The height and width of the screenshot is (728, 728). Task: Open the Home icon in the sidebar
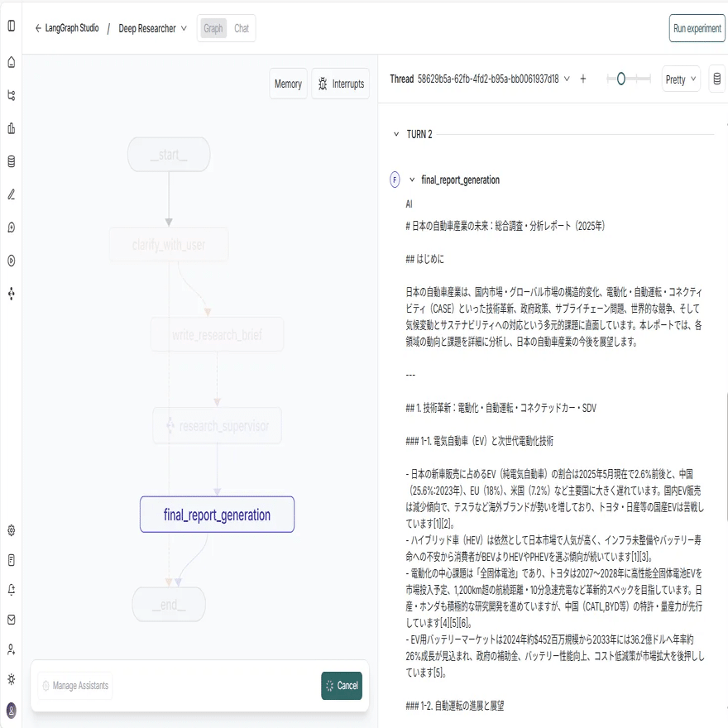pos(12,62)
